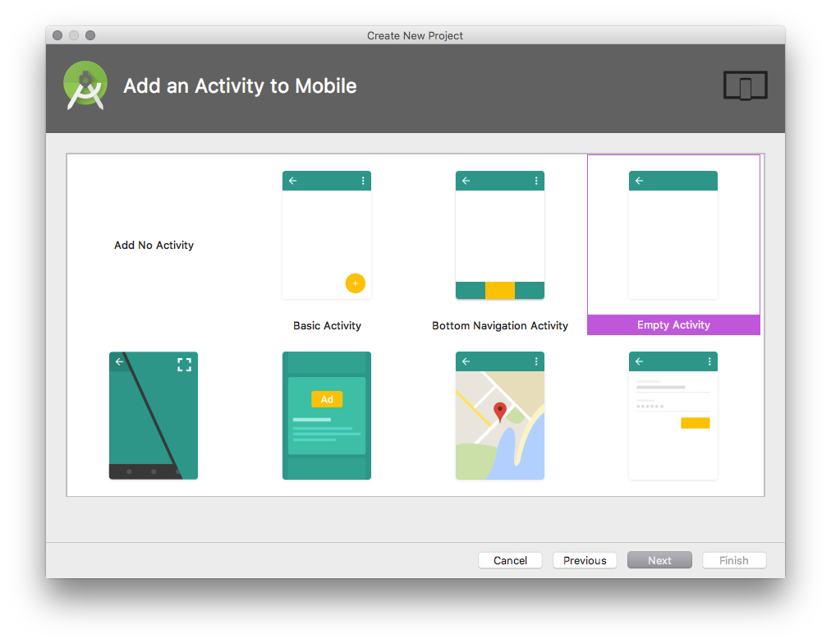Choose the Bottom Navigation Activity template
The width and height of the screenshot is (831, 644).
[x=499, y=234]
